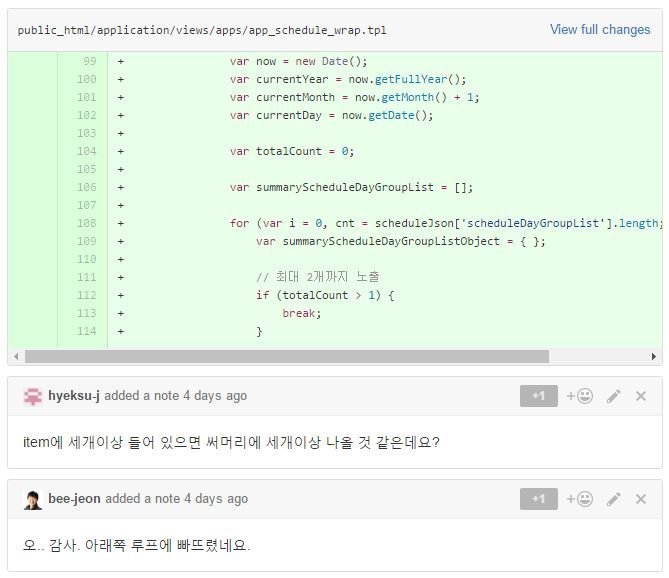Click the 'var currentDay = now.getDate();' line
This screenshot has width=669, height=578.
tap(331, 115)
